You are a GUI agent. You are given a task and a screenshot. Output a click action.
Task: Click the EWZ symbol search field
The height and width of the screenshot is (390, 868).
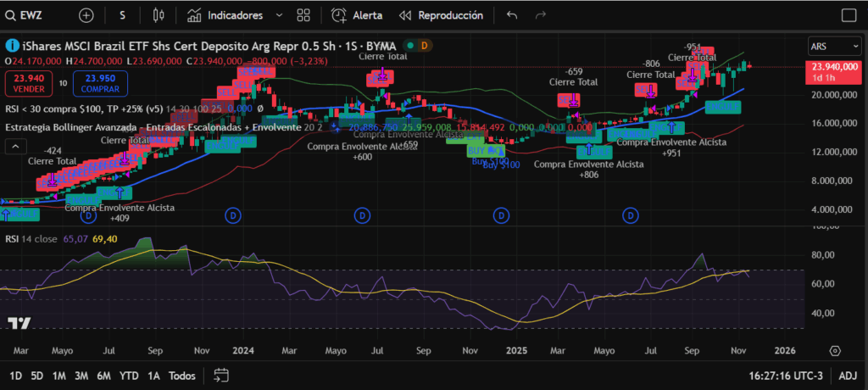tap(34, 15)
